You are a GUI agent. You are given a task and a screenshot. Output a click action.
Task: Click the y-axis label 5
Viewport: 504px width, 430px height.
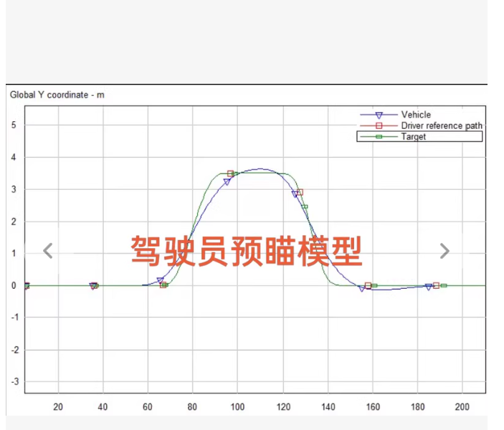pyautogui.click(x=14, y=125)
